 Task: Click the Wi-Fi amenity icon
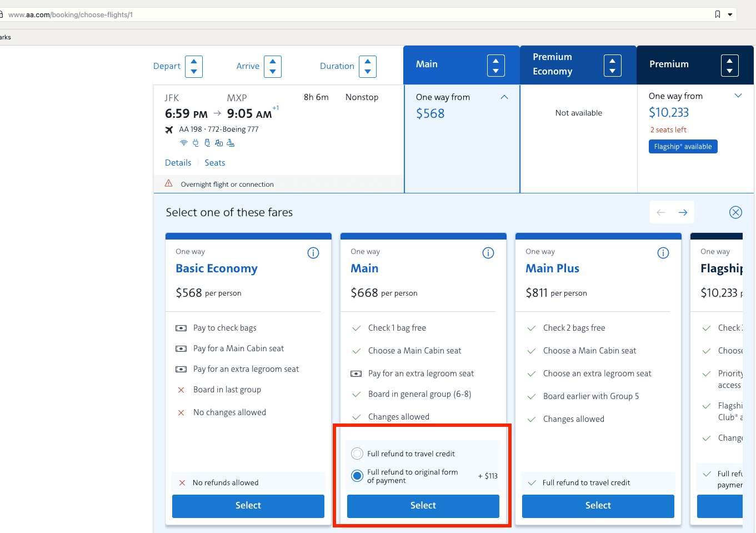[x=184, y=143]
